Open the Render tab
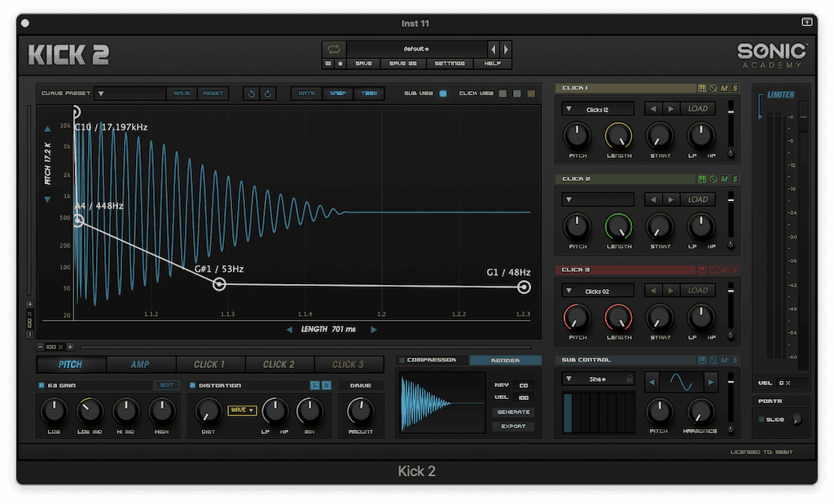Image resolution: width=834 pixels, height=504 pixels. (x=505, y=361)
